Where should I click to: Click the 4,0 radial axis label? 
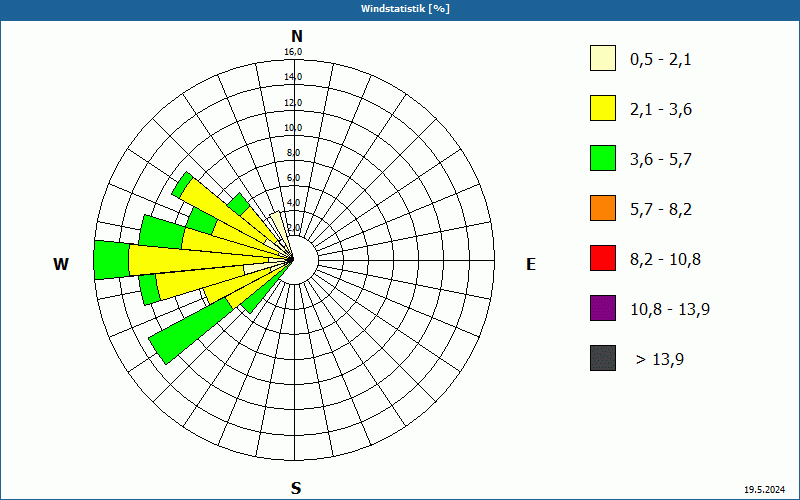(x=293, y=203)
